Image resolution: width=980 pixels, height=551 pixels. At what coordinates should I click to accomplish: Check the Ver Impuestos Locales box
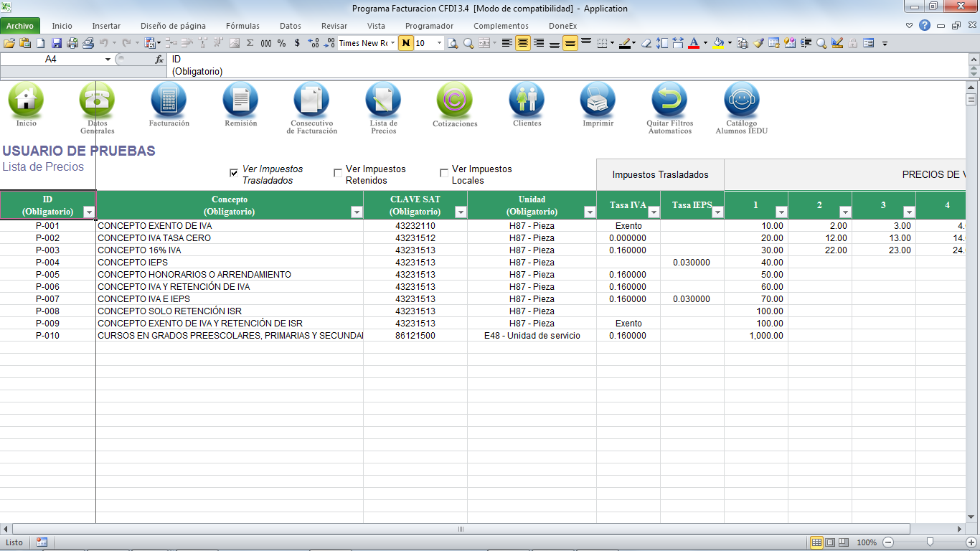pos(444,173)
